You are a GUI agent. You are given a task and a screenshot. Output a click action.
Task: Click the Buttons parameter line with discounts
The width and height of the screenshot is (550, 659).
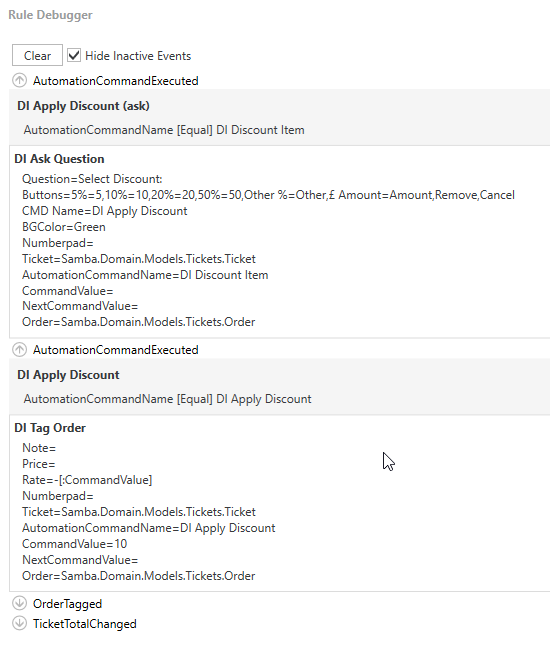pyautogui.click(x=268, y=195)
